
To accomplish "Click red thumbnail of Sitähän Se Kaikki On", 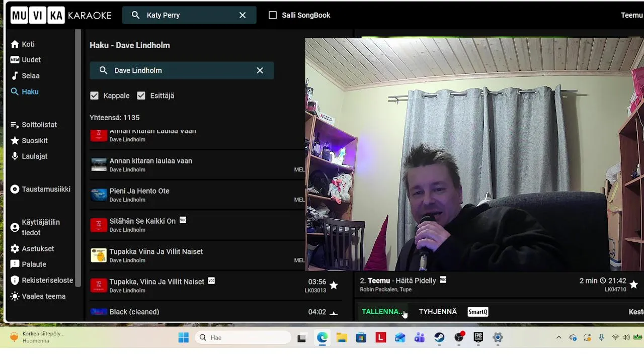I will [99, 225].
